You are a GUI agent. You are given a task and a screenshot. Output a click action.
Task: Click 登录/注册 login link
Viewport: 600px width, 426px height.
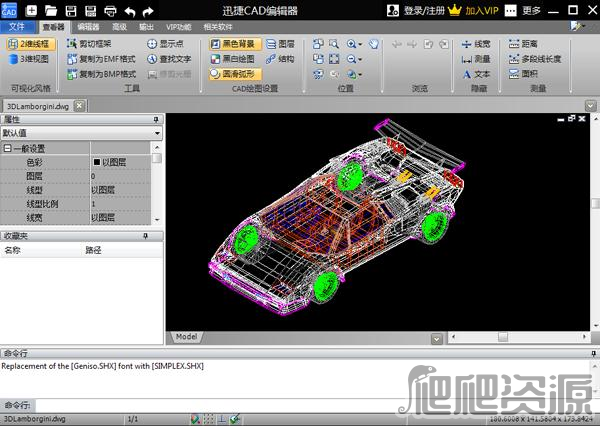click(425, 10)
